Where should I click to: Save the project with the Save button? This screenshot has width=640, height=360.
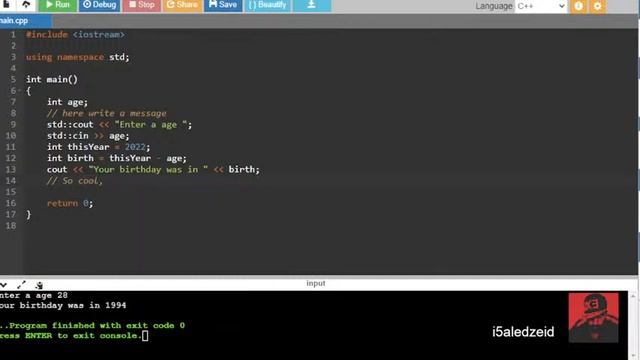(223, 5)
